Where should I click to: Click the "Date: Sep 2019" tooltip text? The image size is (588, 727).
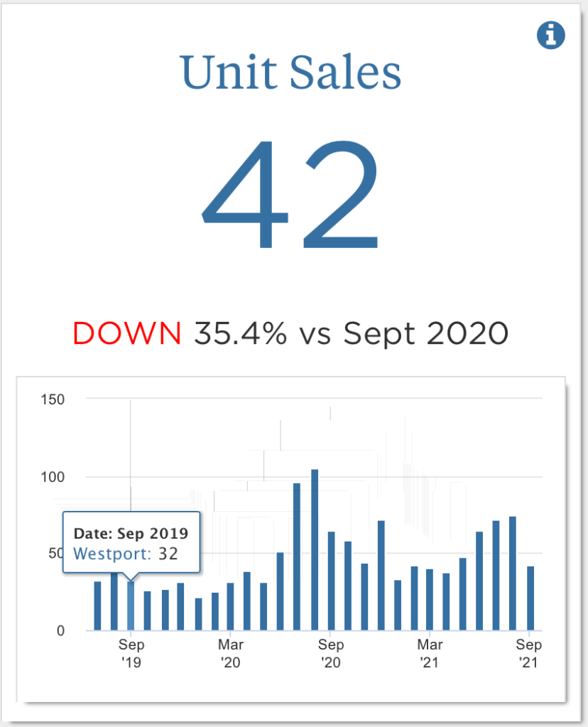coord(131,533)
